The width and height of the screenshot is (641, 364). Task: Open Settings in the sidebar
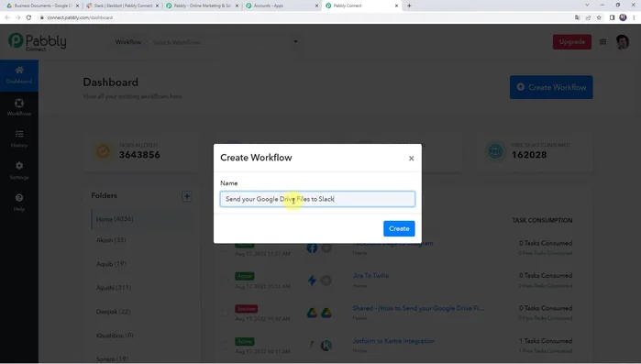pos(19,171)
